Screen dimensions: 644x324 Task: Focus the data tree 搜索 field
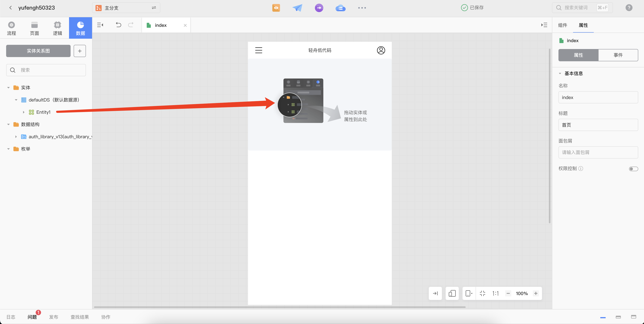tap(46, 70)
